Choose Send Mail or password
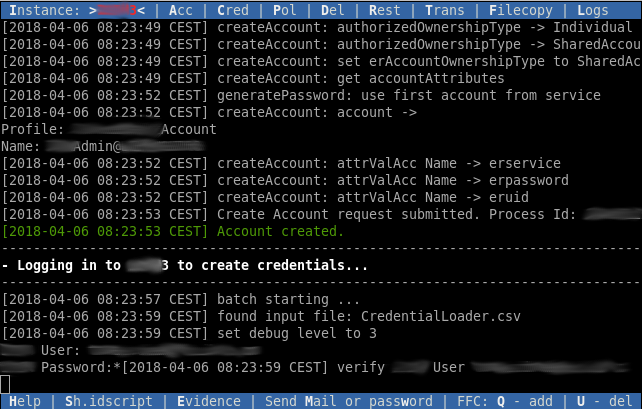The image size is (642, 409). pyautogui.click(x=348, y=401)
